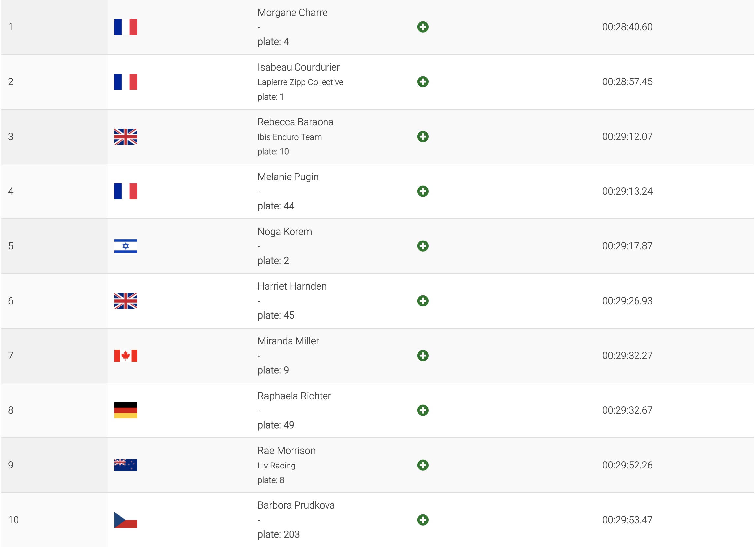Click the Canadian flag beside Miranda Miller

(x=126, y=355)
